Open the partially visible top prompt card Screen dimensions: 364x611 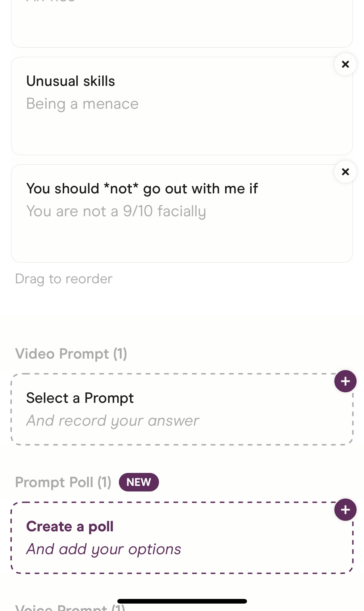click(182, 23)
